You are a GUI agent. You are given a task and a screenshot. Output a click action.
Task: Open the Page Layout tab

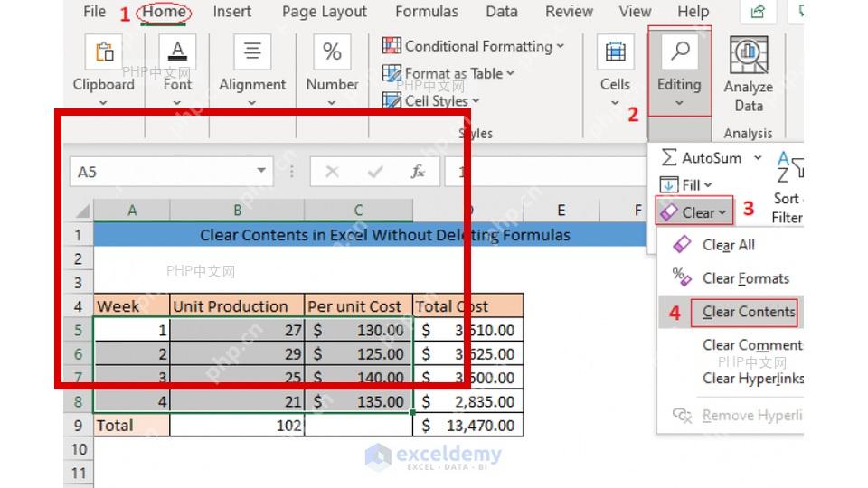click(x=325, y=12)
